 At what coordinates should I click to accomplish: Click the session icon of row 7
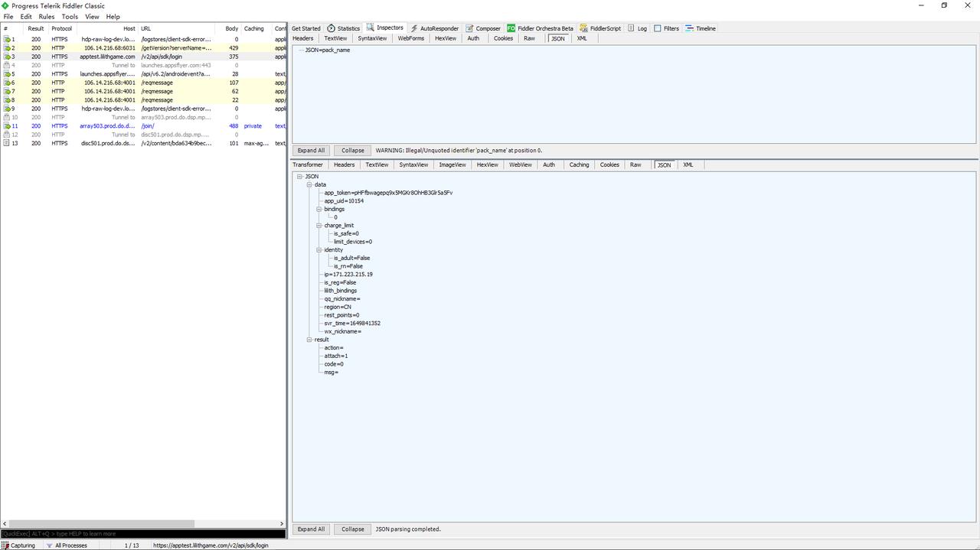7,91
